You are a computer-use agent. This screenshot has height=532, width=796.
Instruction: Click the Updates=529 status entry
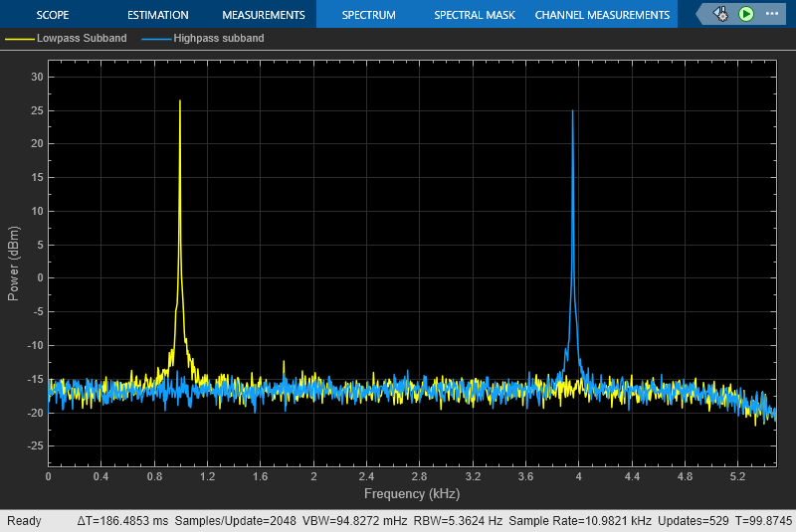click(693, 521)
